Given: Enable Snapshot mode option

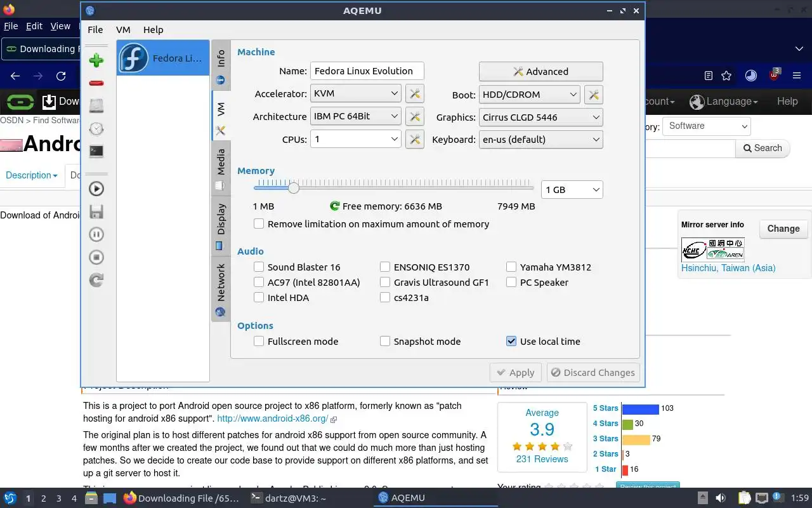Looking at the screenshot, I should click(x=385, y=341).
